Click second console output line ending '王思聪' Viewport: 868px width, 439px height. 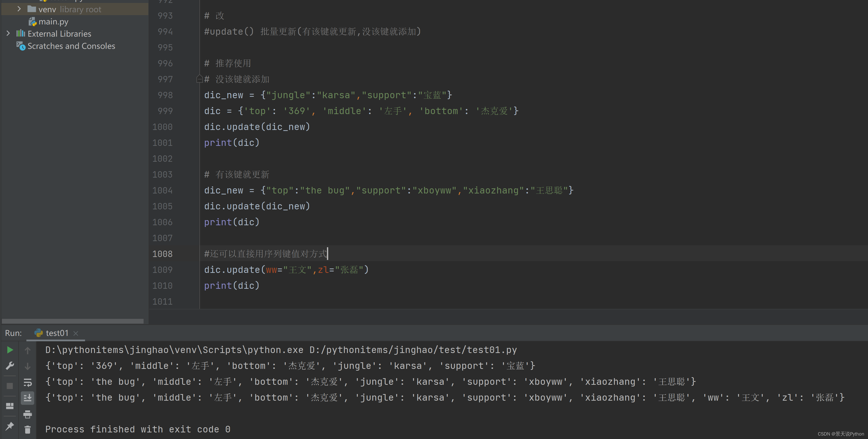click(371, 382)
